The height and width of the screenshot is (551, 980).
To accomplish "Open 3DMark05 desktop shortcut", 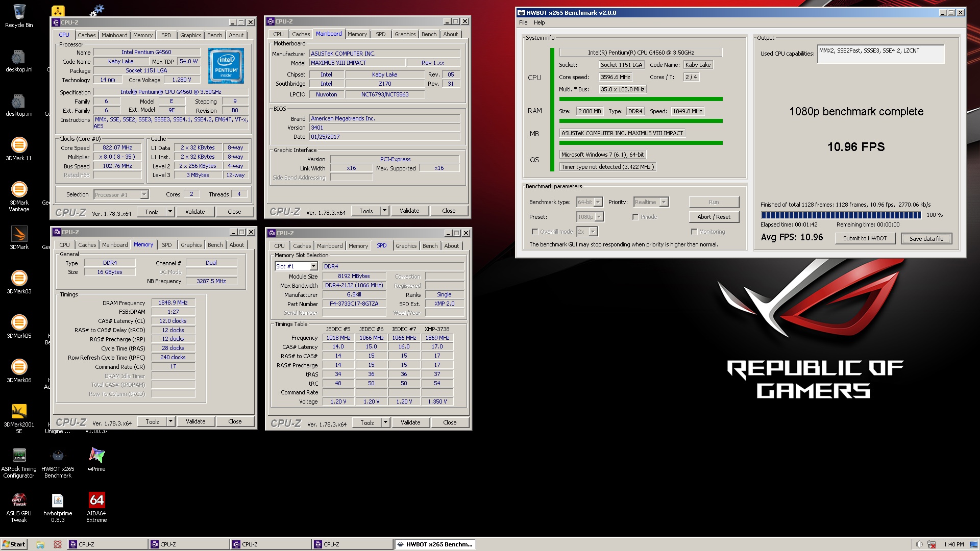I will 19,327.
